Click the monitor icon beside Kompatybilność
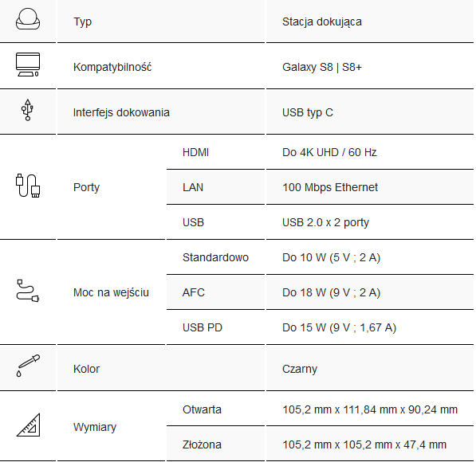The image size is (476, 462). 28,65
